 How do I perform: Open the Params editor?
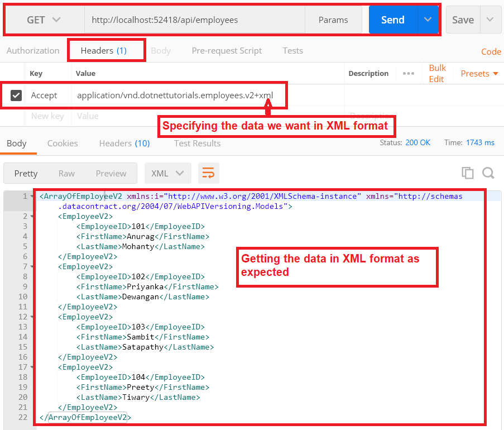pos(333,20)
